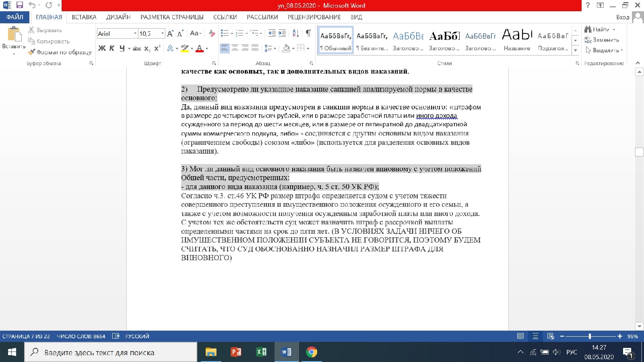Screen dimensions: 644x362
Task: Toggle strikethrough formatting (abc)
Action: tap(137, 48)
